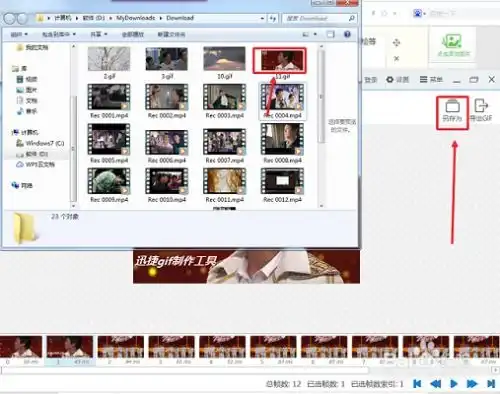Select the 2.gif file thumbnail
This screenshot has width=500, height=394.
[x=109, y=59]
